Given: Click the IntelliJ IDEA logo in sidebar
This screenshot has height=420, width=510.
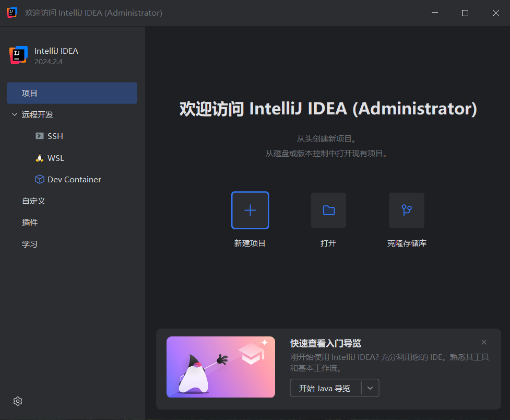Looking at the screenshot, I should point(18,55).
